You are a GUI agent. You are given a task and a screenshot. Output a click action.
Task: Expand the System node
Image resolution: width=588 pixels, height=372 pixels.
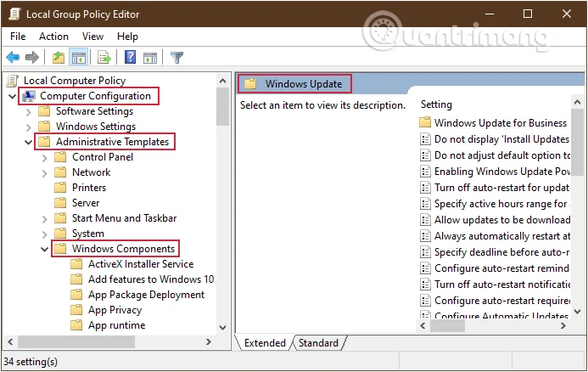coord(45,234)
